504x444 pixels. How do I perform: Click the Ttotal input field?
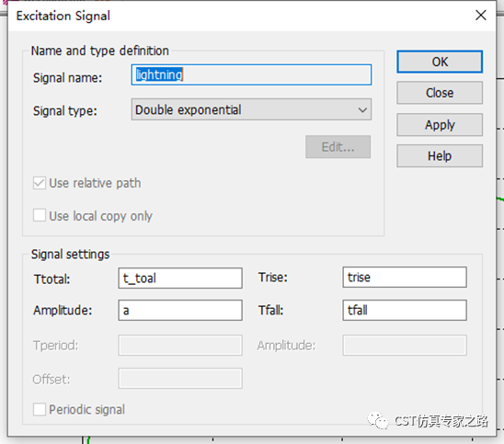point(180,279)
